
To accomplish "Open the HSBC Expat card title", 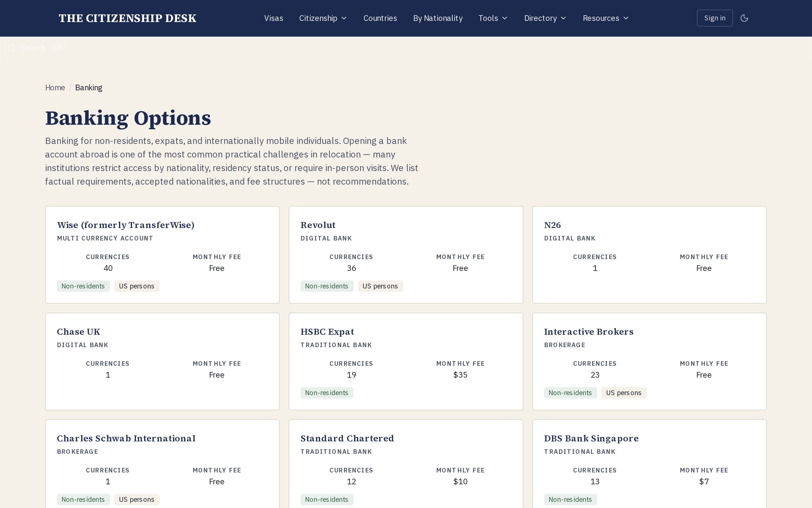I will click(327, 332).
